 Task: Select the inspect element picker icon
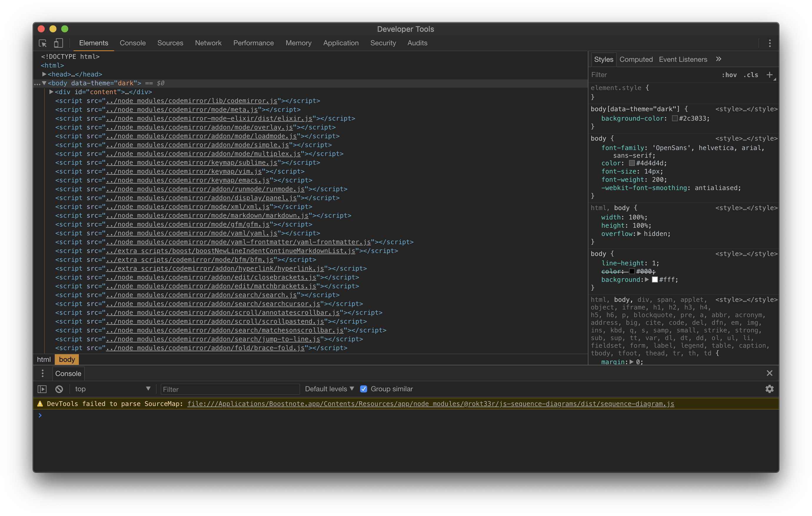[x=42, y=43]
